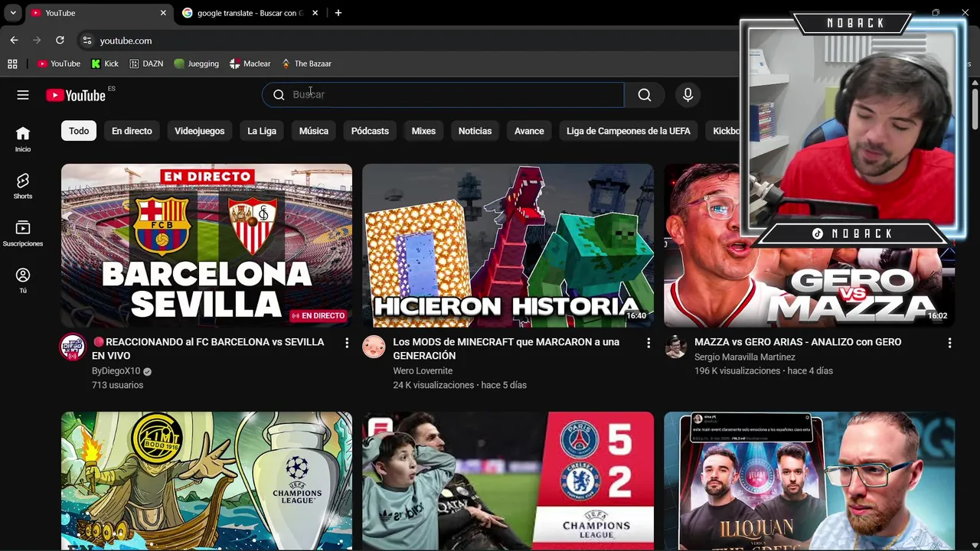Filter by Noticias chip

[x=475, y=131]
